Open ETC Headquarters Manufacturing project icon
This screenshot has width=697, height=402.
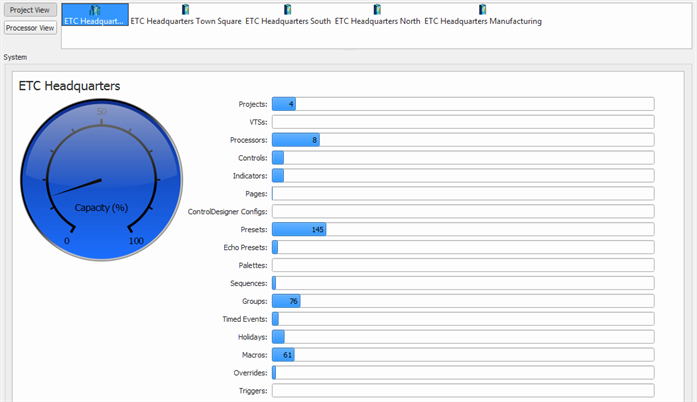pos(483,15)
